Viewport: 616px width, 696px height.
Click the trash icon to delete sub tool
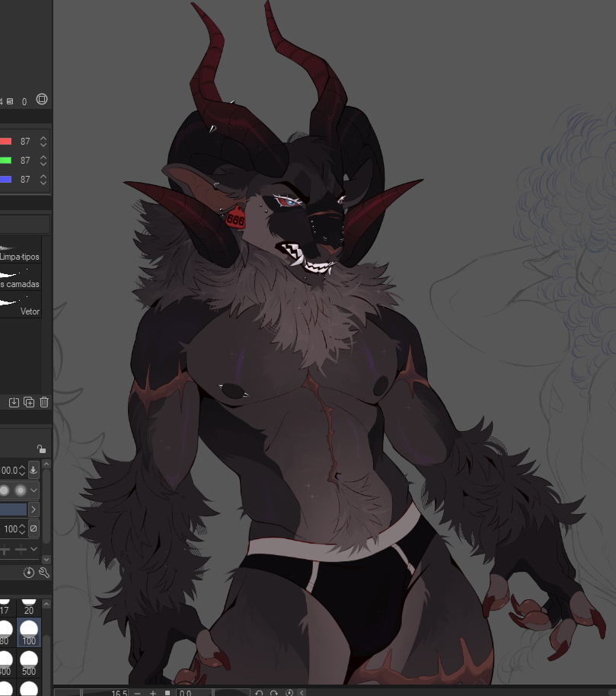(x=44, y=402)
